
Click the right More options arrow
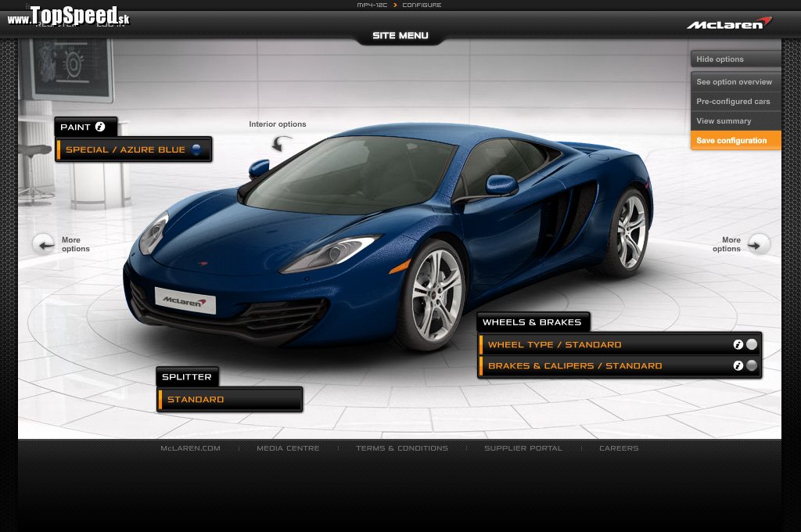[759, 244]
